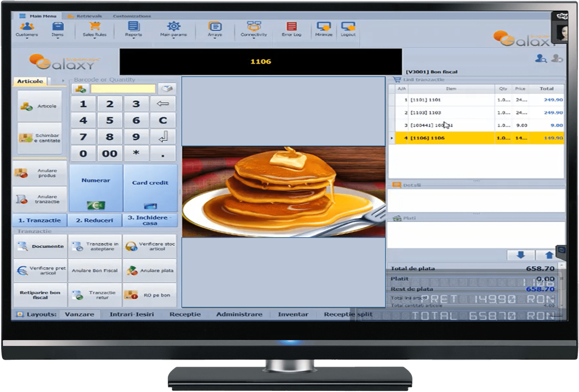The width and height of the screenshot is (579, 392).
Task: Tap the keypad C clear key
Action: click(x=163, y=120)
